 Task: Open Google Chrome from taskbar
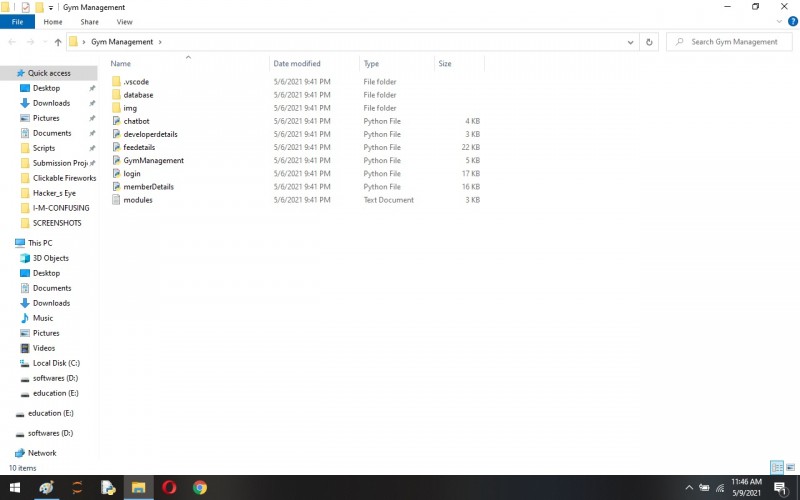pyautogui.click(x=200, y=488)
